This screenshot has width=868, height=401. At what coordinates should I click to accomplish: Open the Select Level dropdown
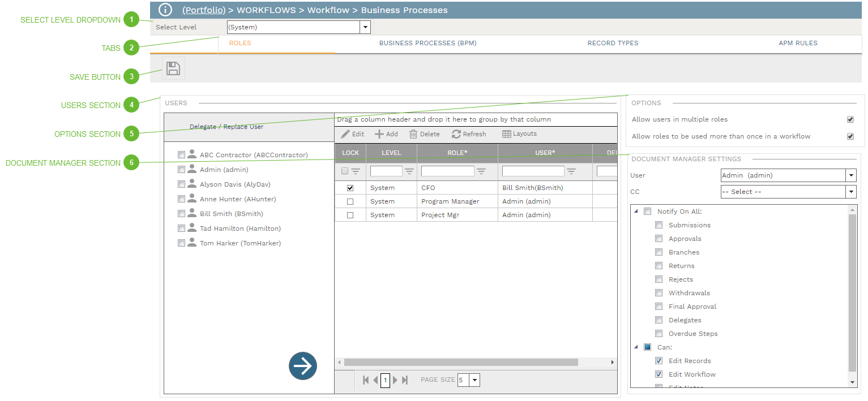[365, 27]
